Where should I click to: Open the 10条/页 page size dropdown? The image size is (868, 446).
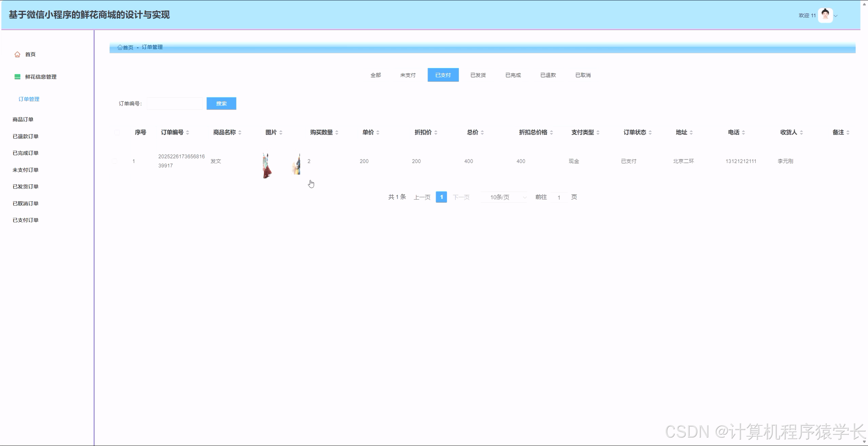pyautogui.click(x=504, y=197)
